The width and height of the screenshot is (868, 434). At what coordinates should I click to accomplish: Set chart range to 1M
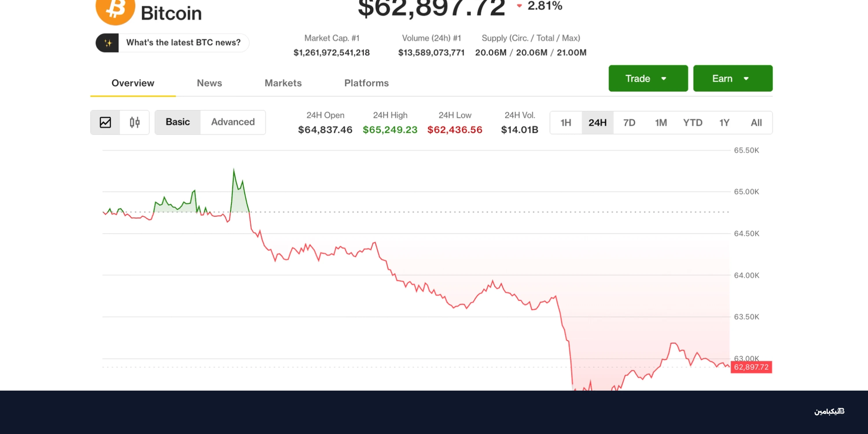click(661, 123)
